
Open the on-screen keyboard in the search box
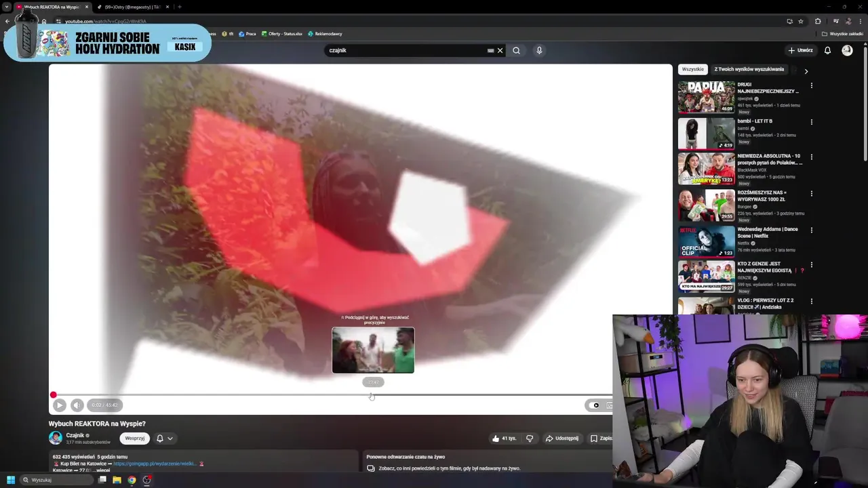click(490, 50)
